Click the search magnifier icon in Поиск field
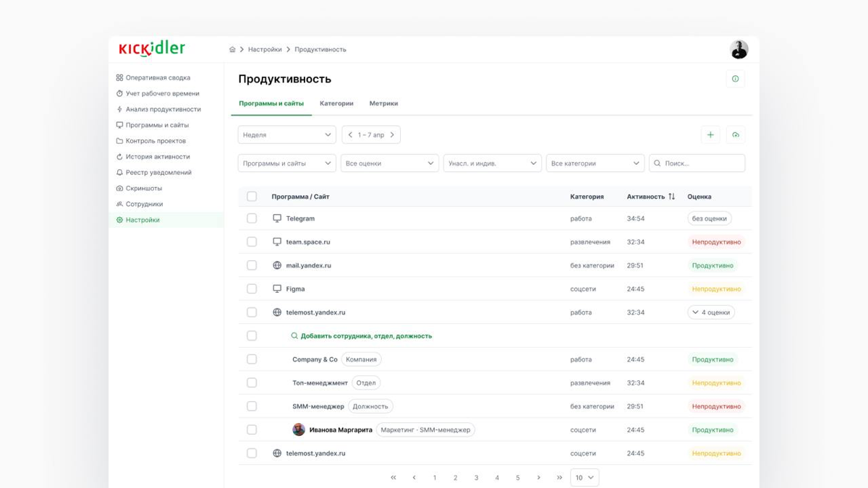This screenshot has height=488, width=868. [x=657, y=163]
